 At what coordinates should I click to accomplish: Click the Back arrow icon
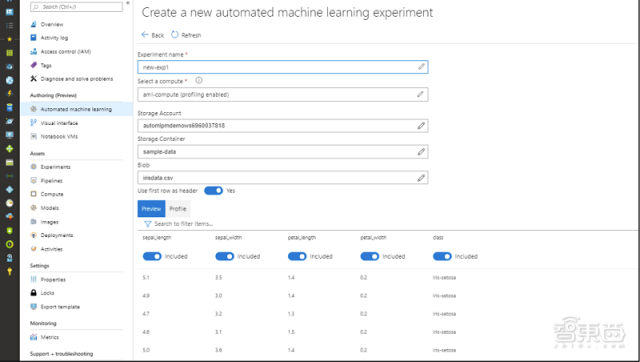(x=144, y=35)
